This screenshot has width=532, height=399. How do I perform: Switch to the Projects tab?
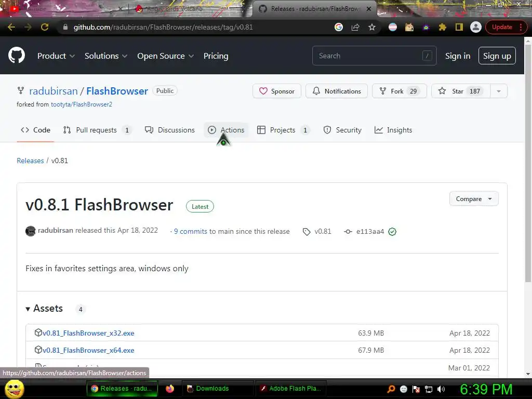[283, 130]
